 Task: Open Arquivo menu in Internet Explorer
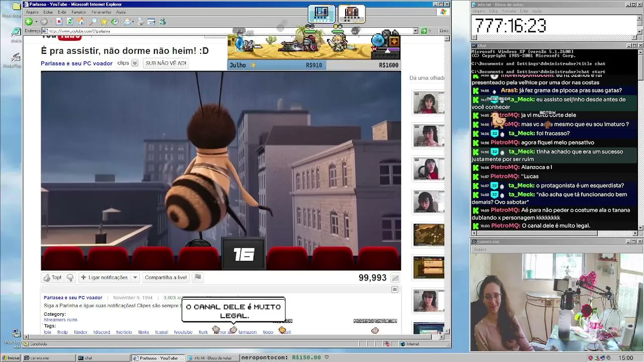(x=32, y=12)
